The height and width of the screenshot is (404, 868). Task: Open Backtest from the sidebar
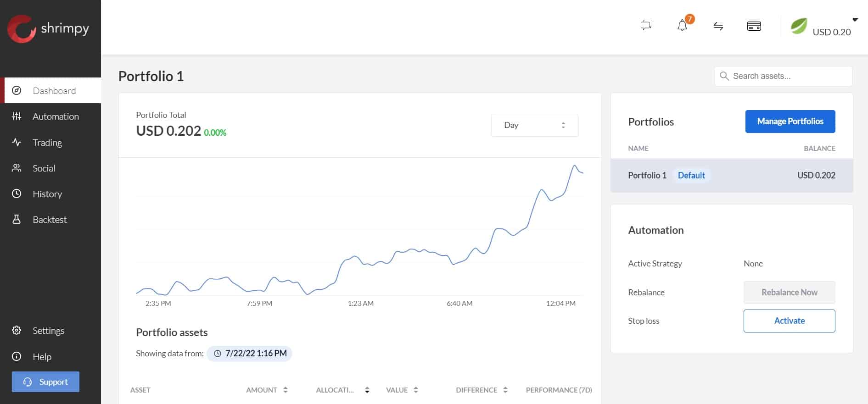pos(50,220)
